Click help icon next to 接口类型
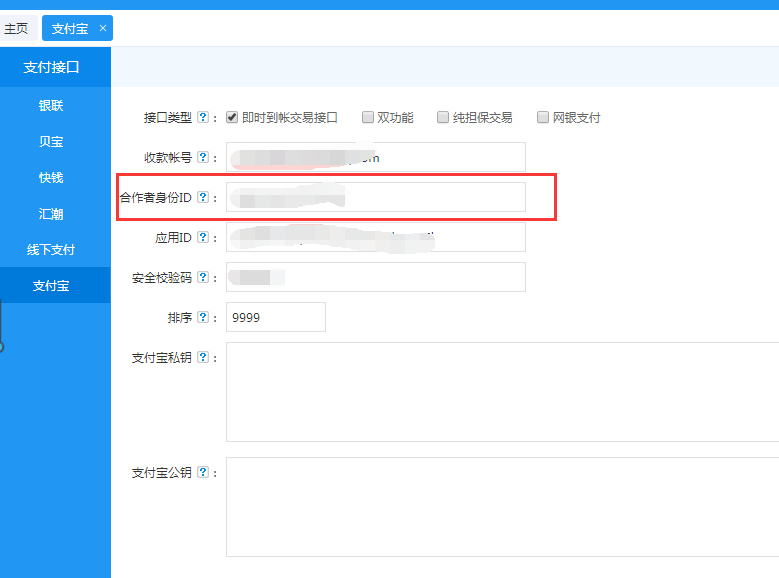Viewport: 779px width, 578px height. pyautogui.click(x=203, y=117)
